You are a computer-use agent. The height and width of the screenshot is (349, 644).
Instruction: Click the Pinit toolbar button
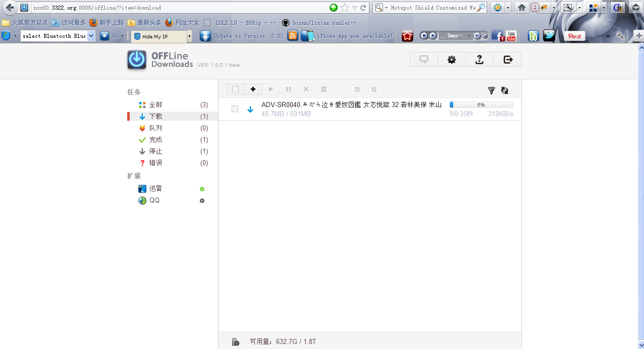pyautogui.click(x=574, y=36)
